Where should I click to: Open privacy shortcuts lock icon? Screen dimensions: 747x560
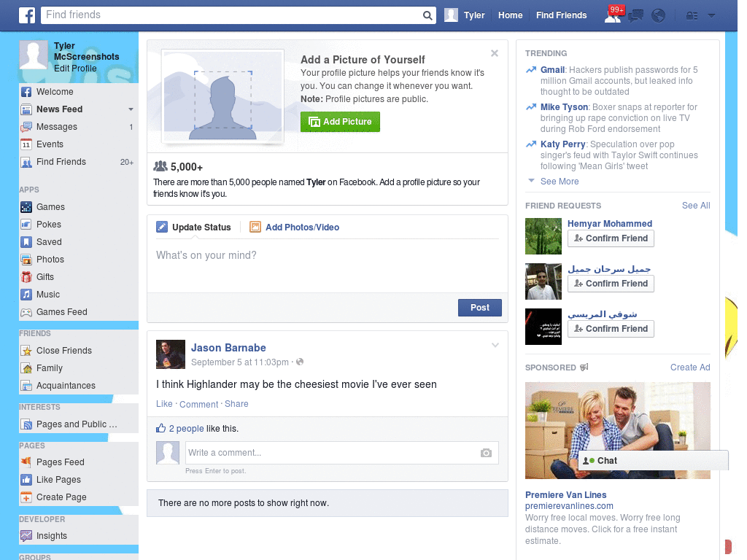tap(692, 16)
